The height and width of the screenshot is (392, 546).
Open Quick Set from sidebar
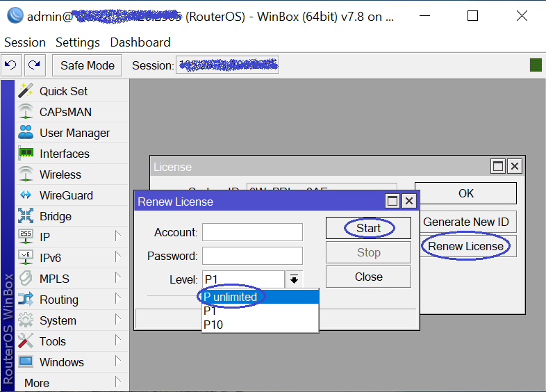tap(72, 91)
